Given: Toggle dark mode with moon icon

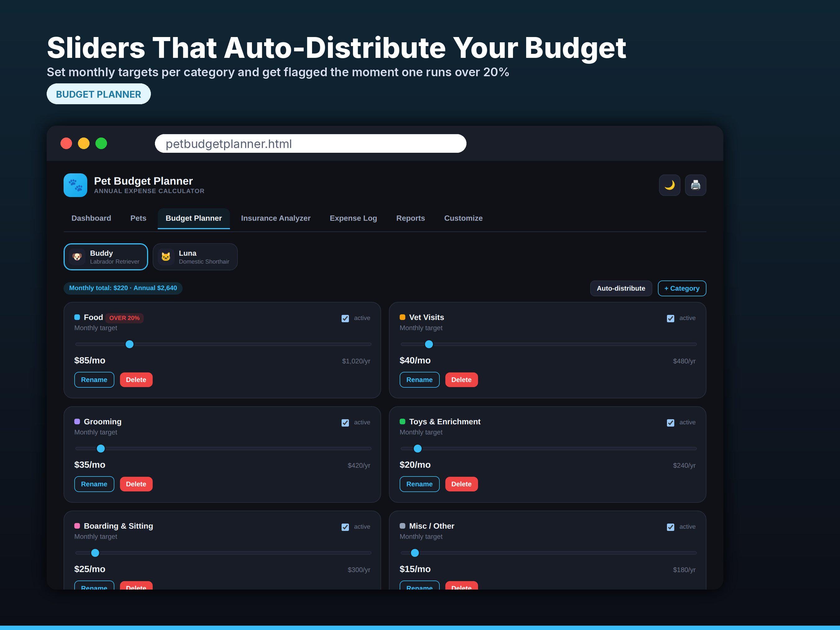Looking at the screenshot, I should click(670, 185).
